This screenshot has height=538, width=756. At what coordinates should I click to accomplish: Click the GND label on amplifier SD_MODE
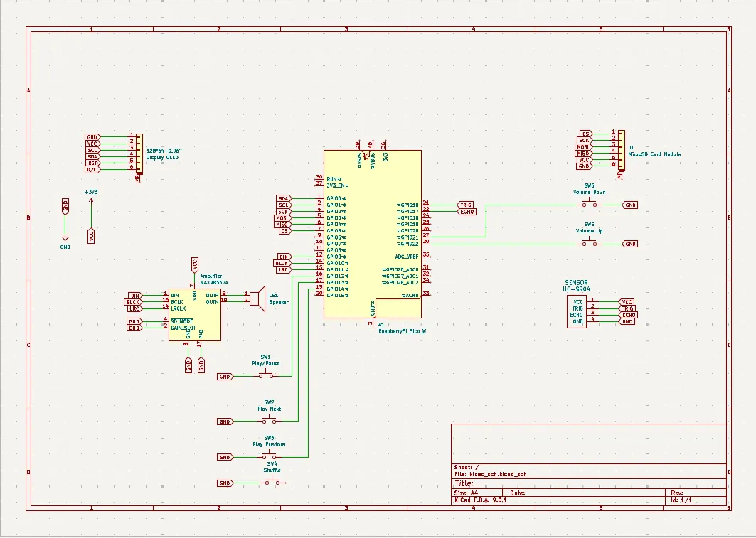(134, 322)
